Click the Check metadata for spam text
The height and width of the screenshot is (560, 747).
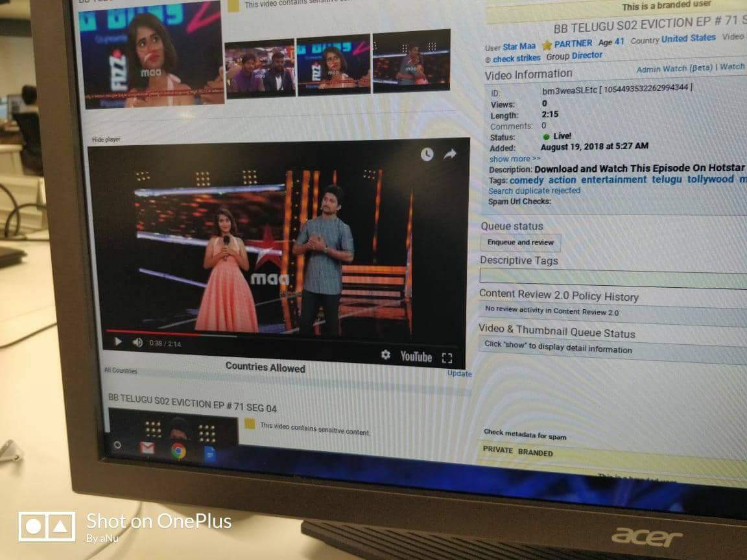525,434
